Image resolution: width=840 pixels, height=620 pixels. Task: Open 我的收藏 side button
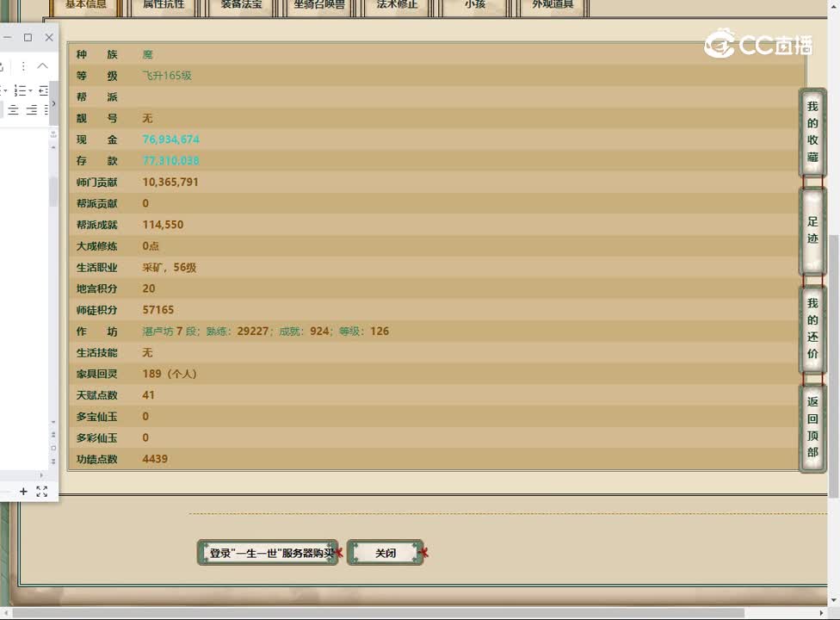pos(812,132)
